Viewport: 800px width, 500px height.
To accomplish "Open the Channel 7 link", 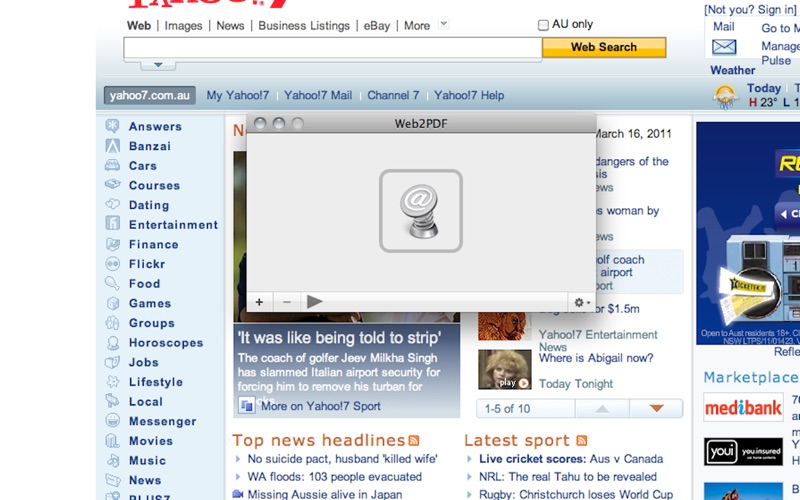I will click(393, 95).
